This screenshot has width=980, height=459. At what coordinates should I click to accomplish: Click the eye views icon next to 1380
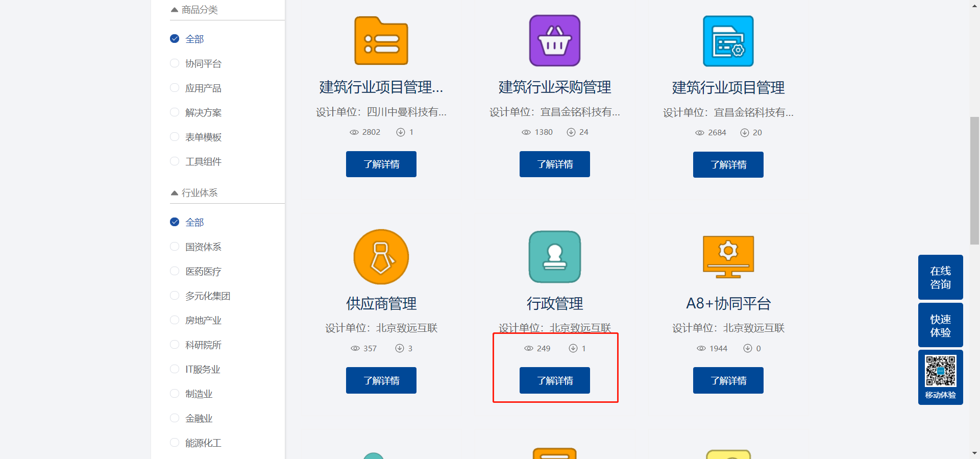point(526,132)
